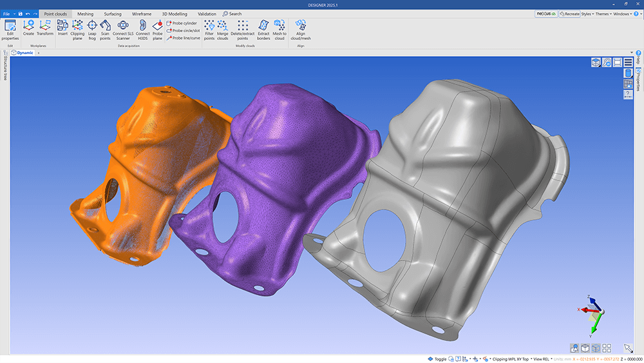Click the previous zoom magnifier icon
This screenshot has width=644, height=363.
tap(607, 62)
